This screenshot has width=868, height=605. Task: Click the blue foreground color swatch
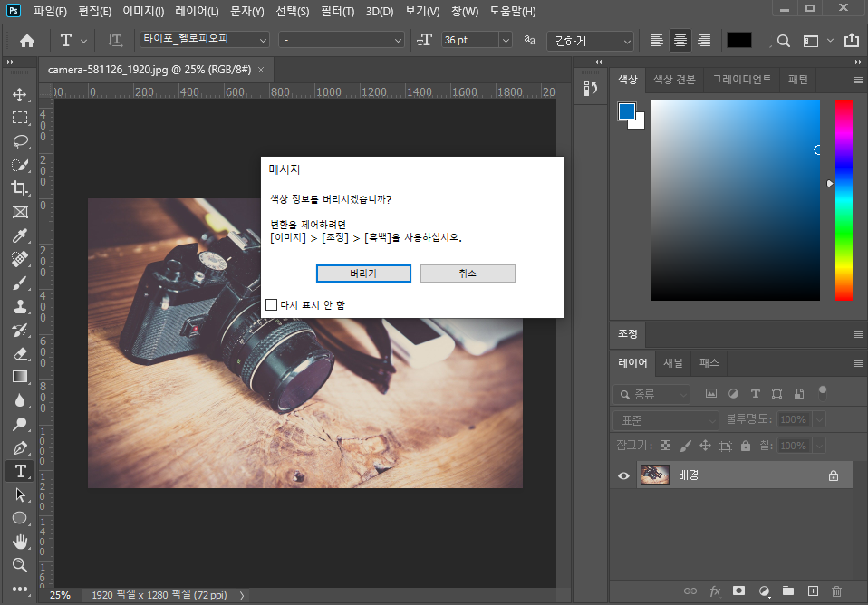[627, 111]
